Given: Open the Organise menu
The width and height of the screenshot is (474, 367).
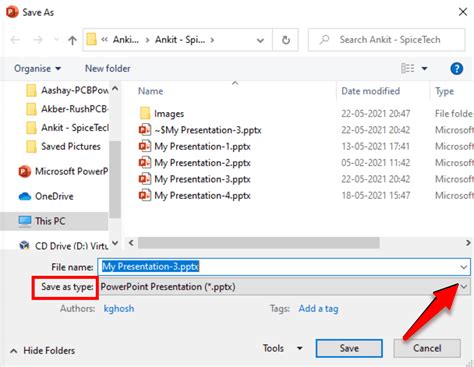Looking at the screenshot, I should pos(37,69).
